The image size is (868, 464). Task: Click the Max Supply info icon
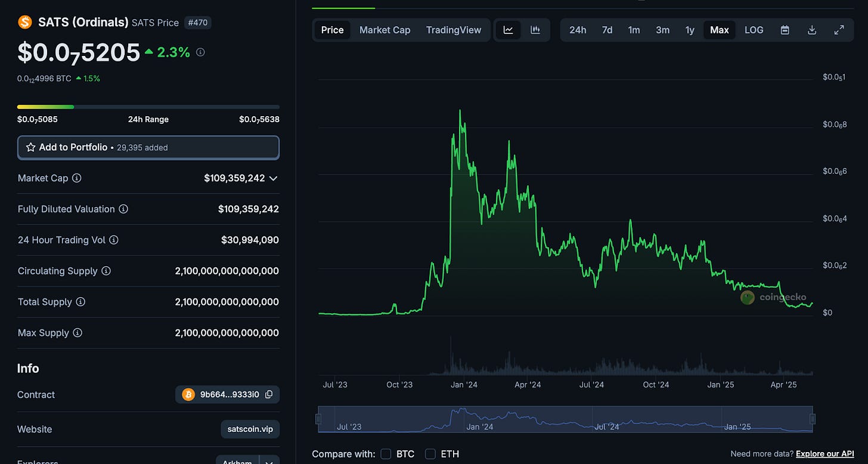point(77,333)
